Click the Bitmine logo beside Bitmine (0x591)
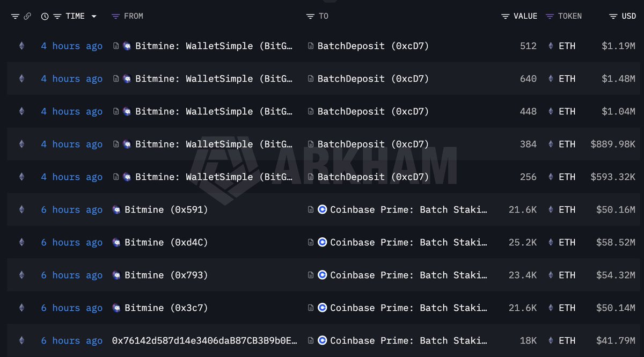The image size is (644, 357). pos(116,210)
